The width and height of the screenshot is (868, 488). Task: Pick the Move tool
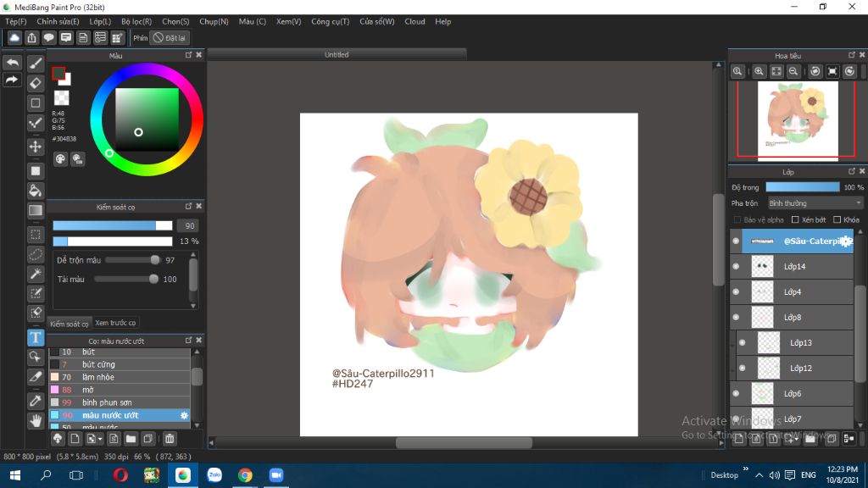click(36, 147)
